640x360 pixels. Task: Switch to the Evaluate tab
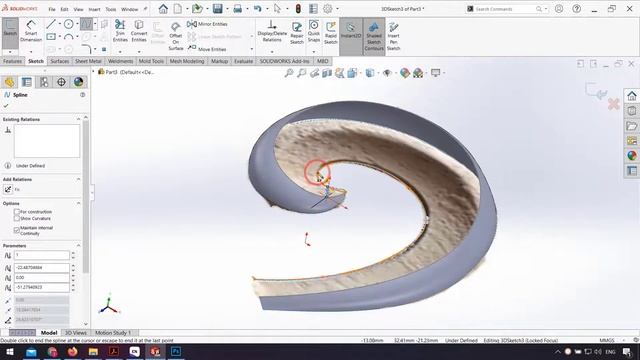(x=243, y=61)
